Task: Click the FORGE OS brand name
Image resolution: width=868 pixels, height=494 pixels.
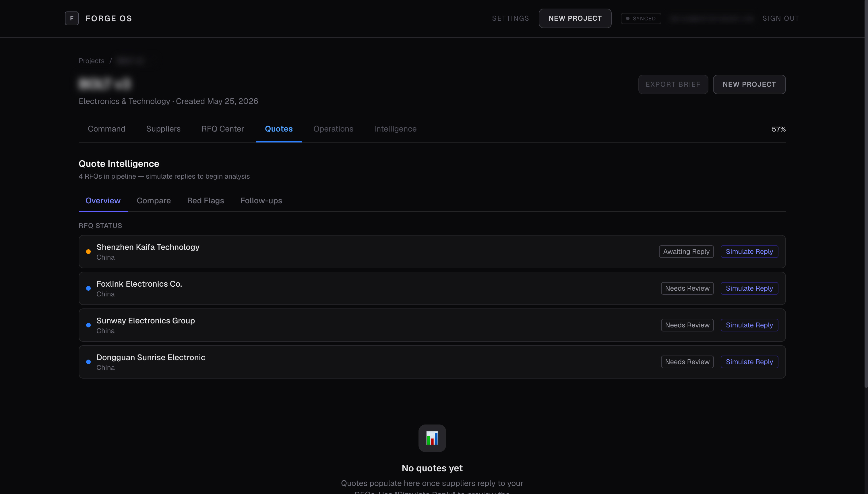Action: point(108,18)
